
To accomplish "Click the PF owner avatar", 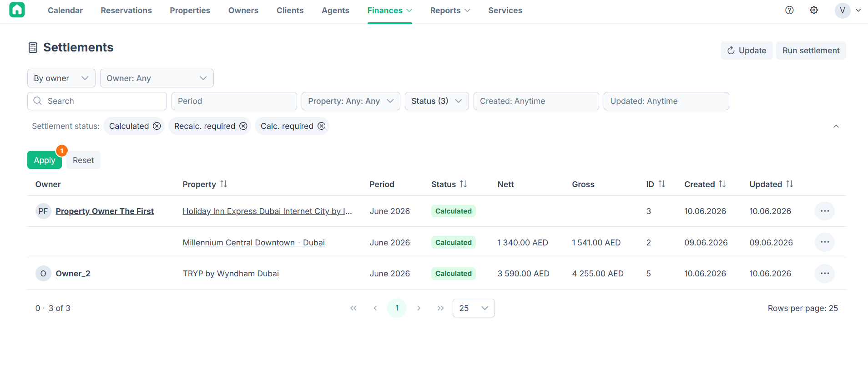I will pos(43,211).
